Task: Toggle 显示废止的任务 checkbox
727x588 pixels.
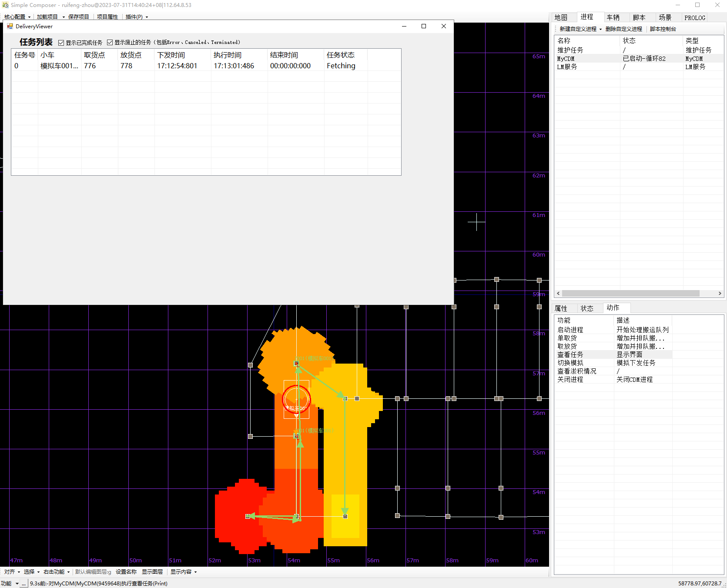Action: [x=110, y=43]
